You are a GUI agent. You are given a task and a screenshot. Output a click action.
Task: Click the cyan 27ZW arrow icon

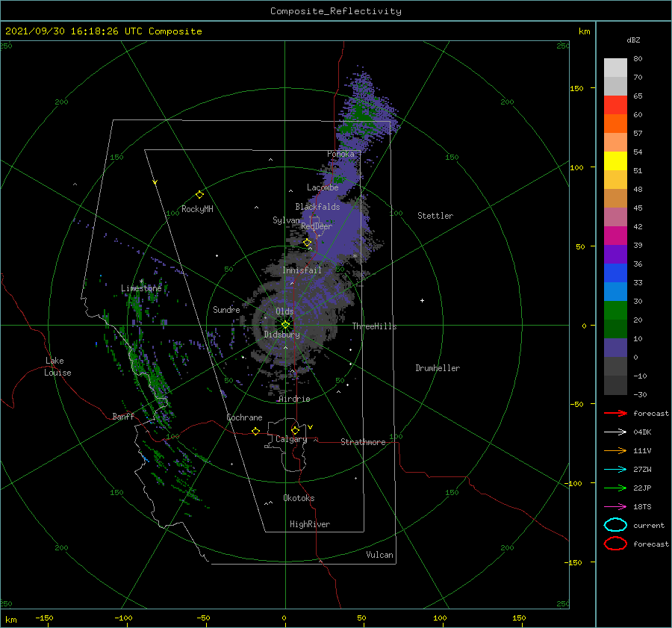[x=615, y=470]
